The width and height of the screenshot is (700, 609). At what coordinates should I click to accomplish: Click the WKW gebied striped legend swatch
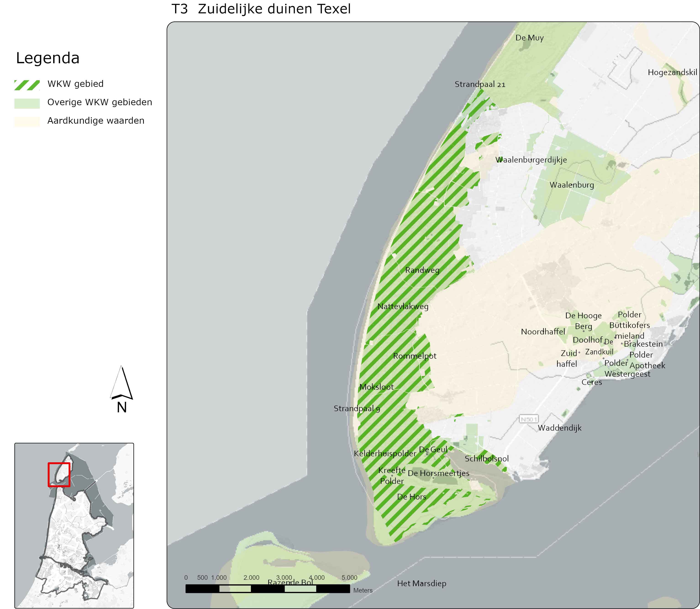pos(27,85)
